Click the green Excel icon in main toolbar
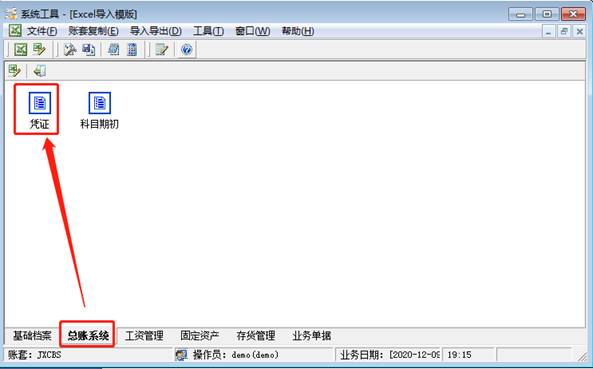 tap(20, 50)
